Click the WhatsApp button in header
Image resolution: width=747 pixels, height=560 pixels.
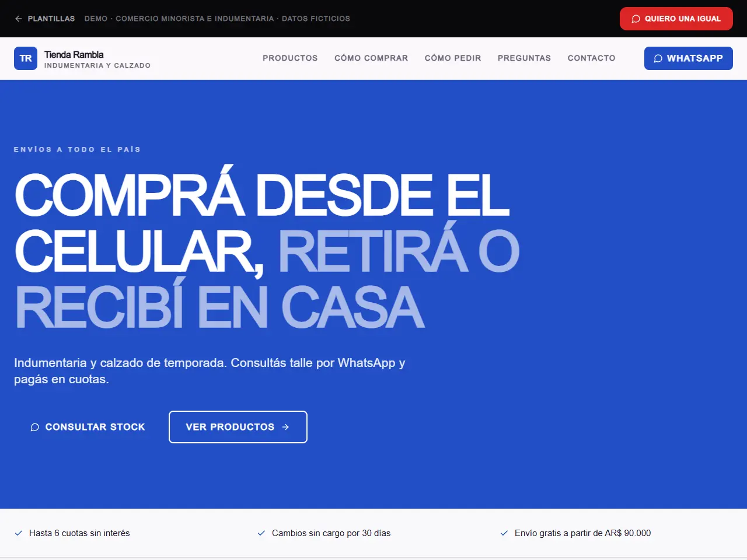[x=689, y=58]
